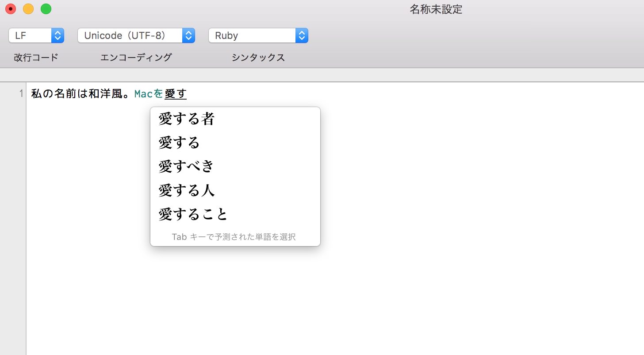Click the underlined 愛す text in editor
The height and width of the screenshot is (355, 644).
(x=176, y=94)
